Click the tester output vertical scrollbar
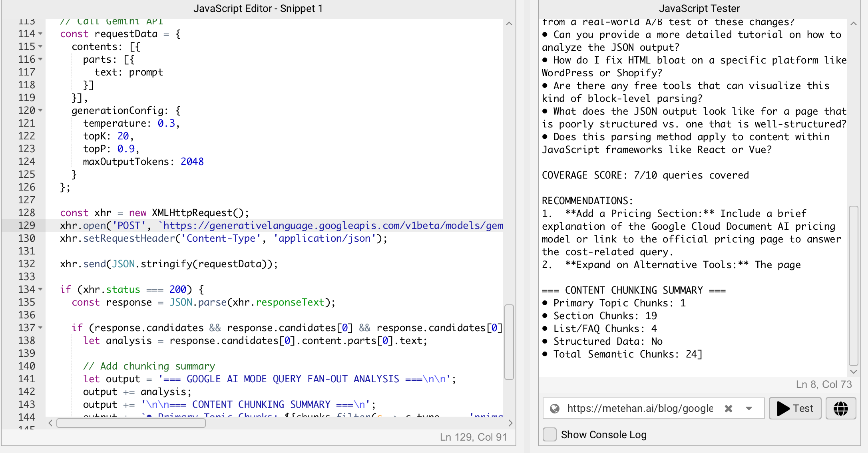Image resolution: width=868 pixels, height=453 pixels. (x=853, y=286)
